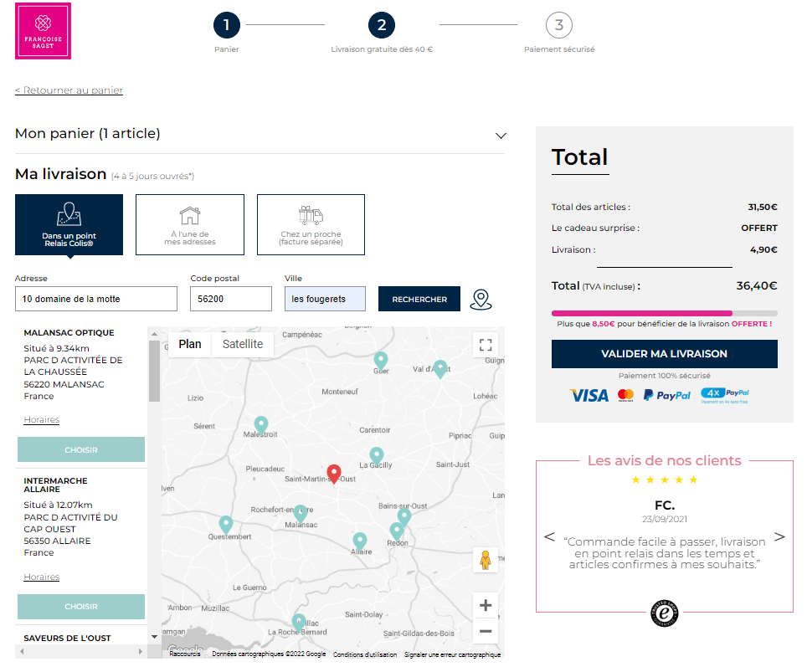The width and height of the screenshot is (807, 672).
Task: Go to step 1 Panier circle
Action: pyautogui.click(x=227, y=25)
